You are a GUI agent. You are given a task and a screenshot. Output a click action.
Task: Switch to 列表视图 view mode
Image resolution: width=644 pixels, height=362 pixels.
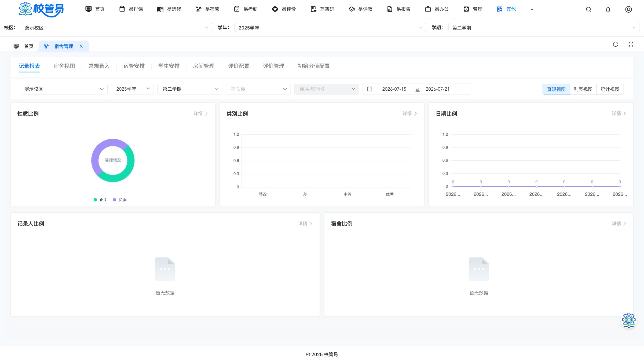point(583,89)
